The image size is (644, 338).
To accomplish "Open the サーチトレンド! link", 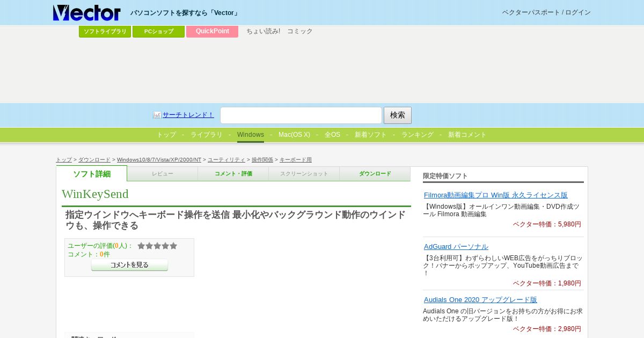I will coord(188,115).
